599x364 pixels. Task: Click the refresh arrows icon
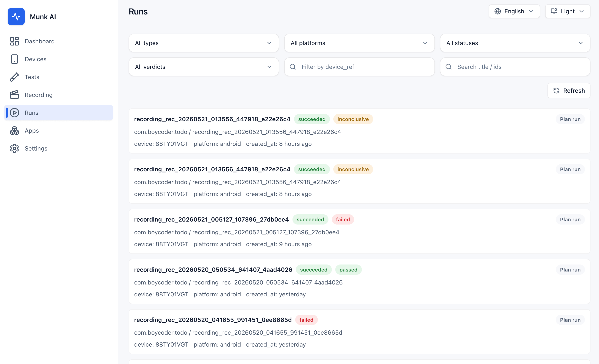(x=556, y=91)
